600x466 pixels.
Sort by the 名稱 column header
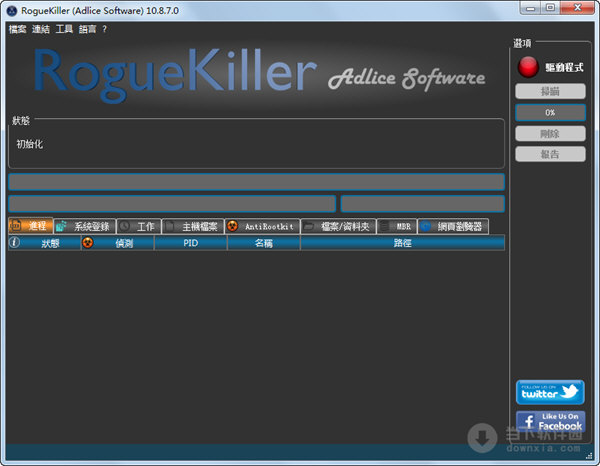pos(264,243)
